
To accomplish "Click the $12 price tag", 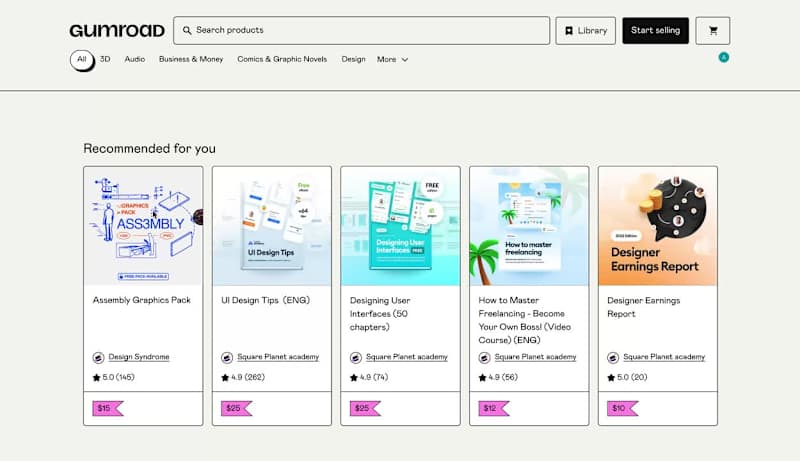I will tap(493, 408).
